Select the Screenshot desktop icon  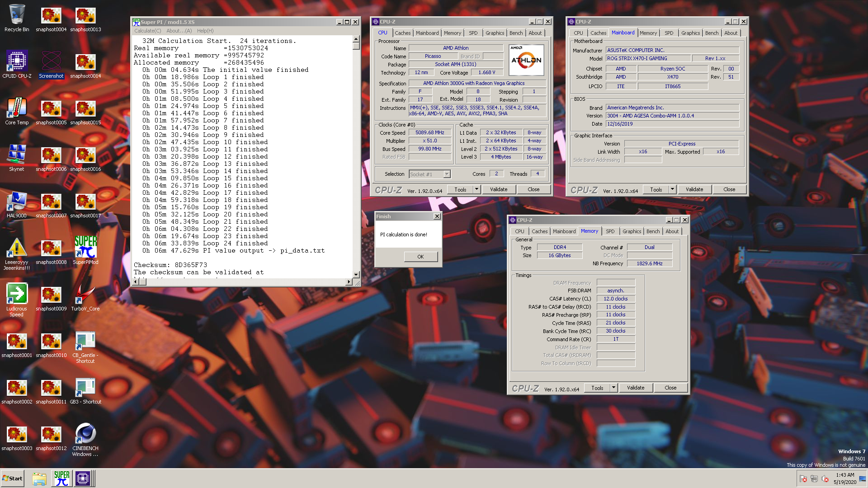pos(51,65)
